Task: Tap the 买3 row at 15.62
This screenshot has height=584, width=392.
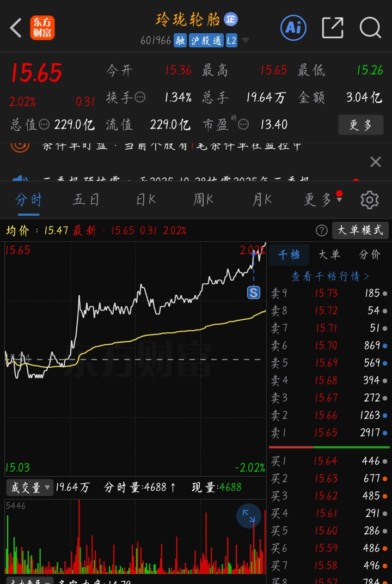Action: point(329,496)
